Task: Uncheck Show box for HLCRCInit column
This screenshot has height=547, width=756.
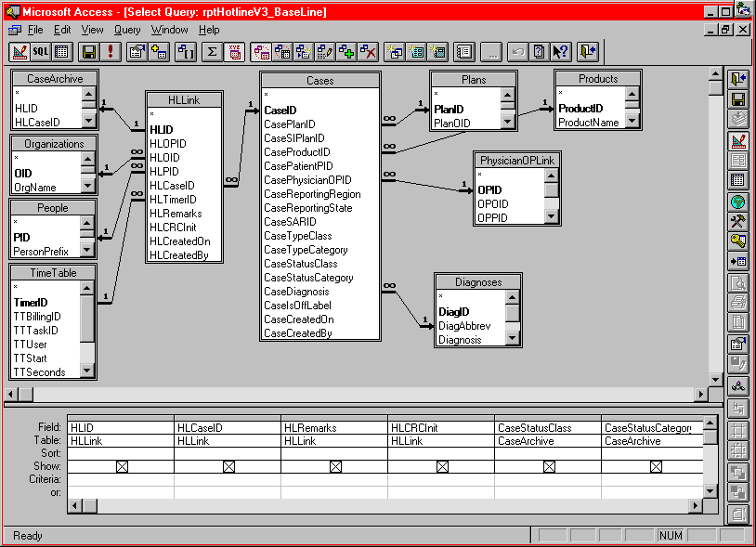Action: tap(443, 466)
